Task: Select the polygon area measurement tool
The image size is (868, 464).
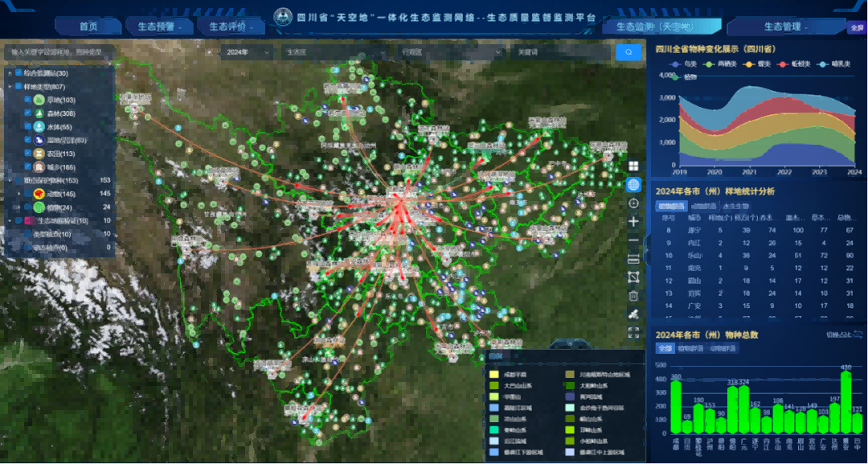Action: (633, 277)
